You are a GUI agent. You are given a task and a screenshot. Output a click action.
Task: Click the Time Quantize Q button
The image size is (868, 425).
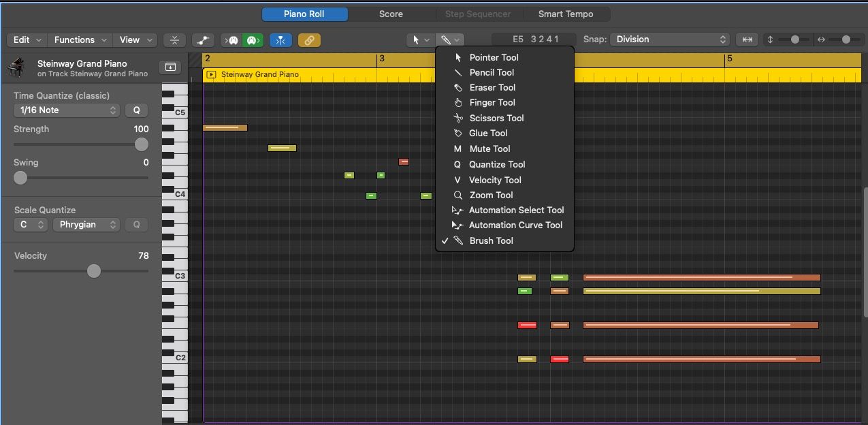coord(136,110)
